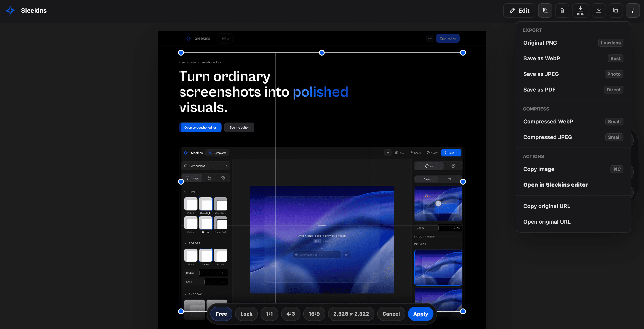The width and height of the screenshot is (644, 329).
Task: Click the Sleekins star logo in header
Action: (x=10, y=10)
